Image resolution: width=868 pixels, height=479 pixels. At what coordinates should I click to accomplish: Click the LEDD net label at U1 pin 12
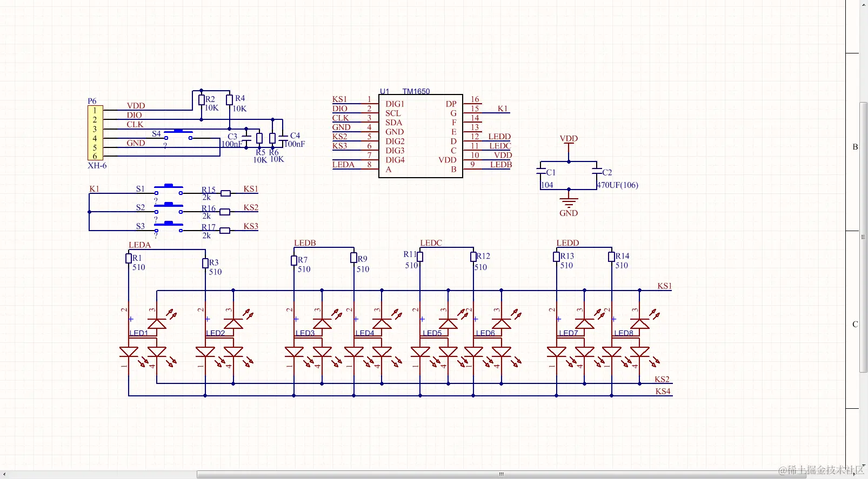tap(499, 137)
